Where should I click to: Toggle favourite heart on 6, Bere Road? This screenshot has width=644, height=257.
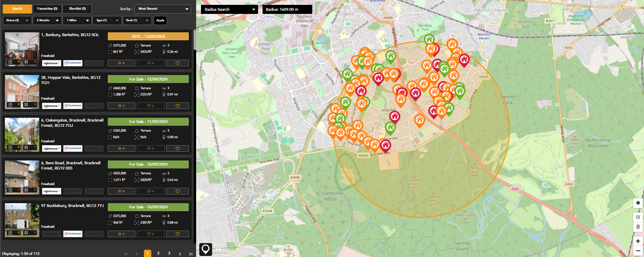(177, 191)
